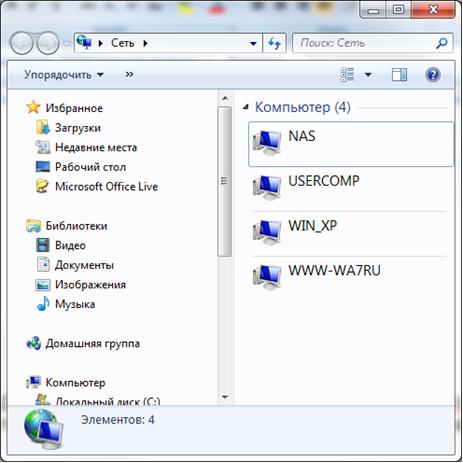Viewport: 463px width, 463px height.
Task: Go back with the Back arrow button
Action: point(22,43)
